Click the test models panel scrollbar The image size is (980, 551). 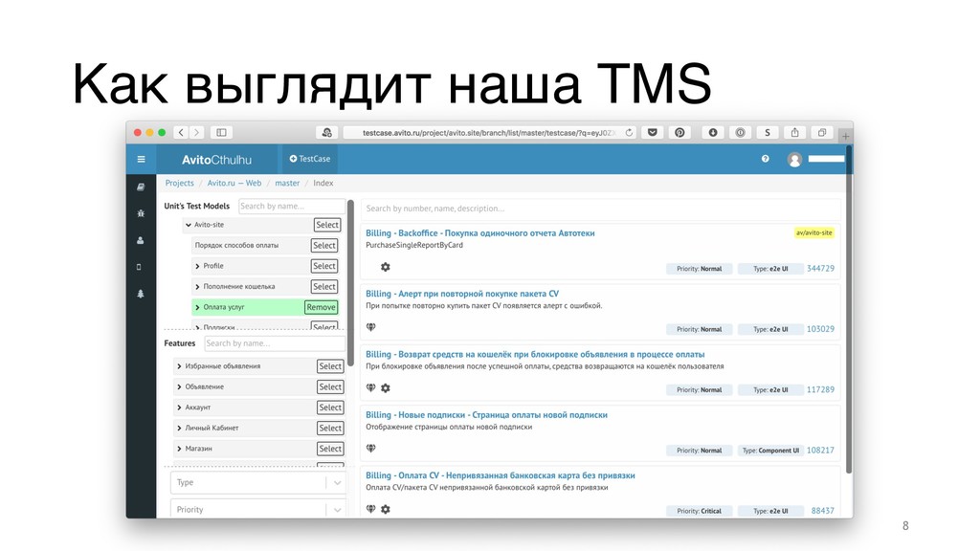tap(350, 283)
